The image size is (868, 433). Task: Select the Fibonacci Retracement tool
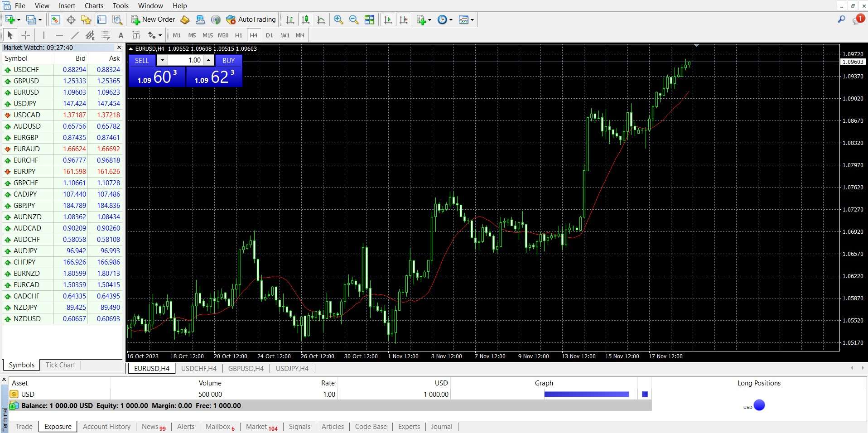coord(106,35)
